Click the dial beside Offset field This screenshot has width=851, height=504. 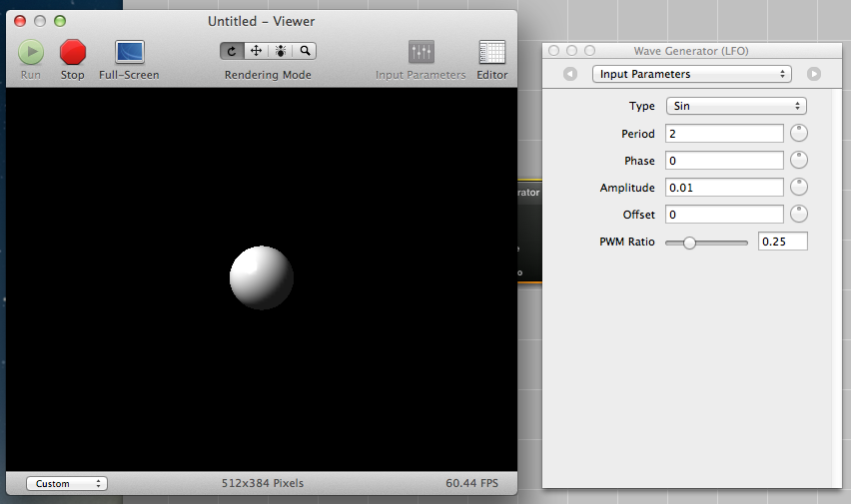(x=799, y=215)
